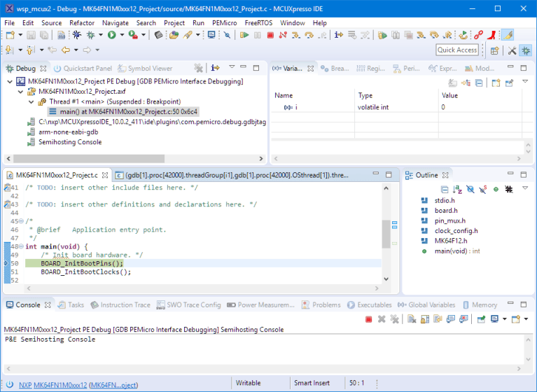Image resolution: width=537 pixels, height=392 pixels.
Task: Open the FreeRTOS menu
Action: 258,23
